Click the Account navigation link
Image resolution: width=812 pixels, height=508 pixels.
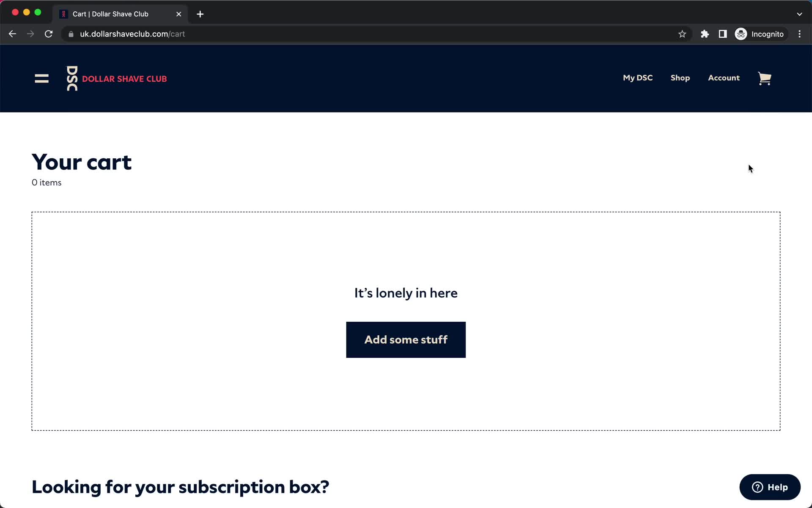tap(724, 78)
